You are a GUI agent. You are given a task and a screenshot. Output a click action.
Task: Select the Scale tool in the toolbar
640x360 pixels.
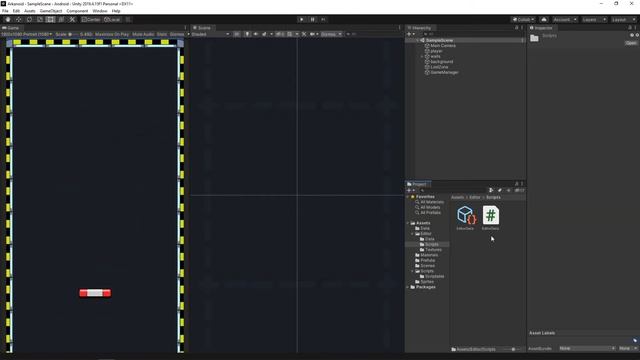(x=40, y=19)
